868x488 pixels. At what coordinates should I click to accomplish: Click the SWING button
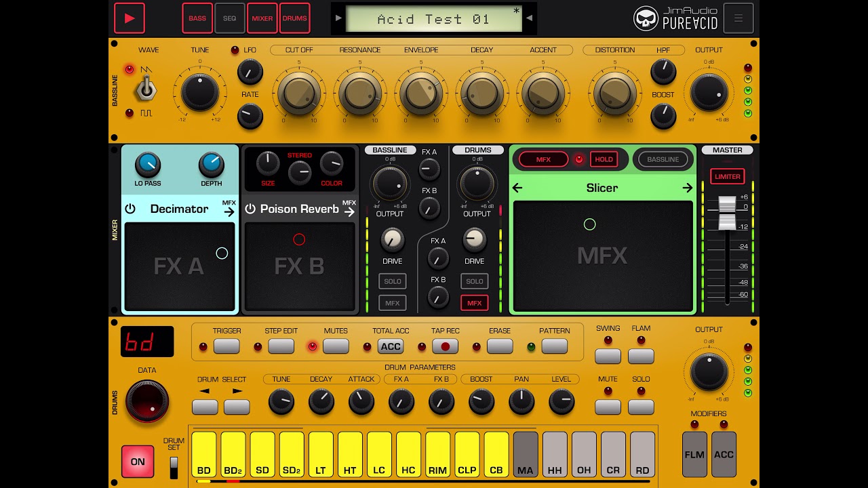click(608, 356)
